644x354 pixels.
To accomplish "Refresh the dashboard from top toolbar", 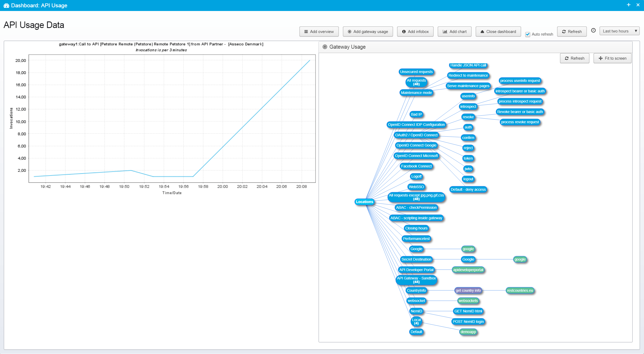I will click(572, 32).
